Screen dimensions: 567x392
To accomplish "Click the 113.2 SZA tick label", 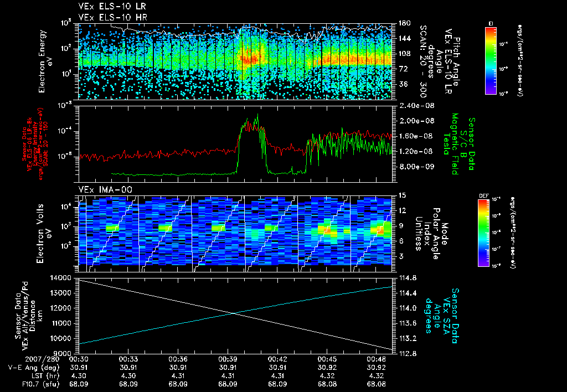I will 407,338.
